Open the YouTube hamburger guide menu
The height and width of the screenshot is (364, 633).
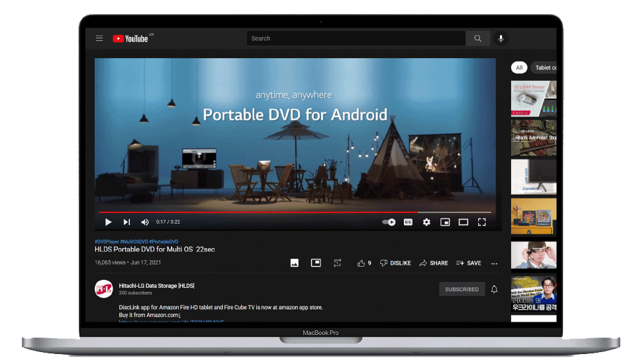[99, 38]
